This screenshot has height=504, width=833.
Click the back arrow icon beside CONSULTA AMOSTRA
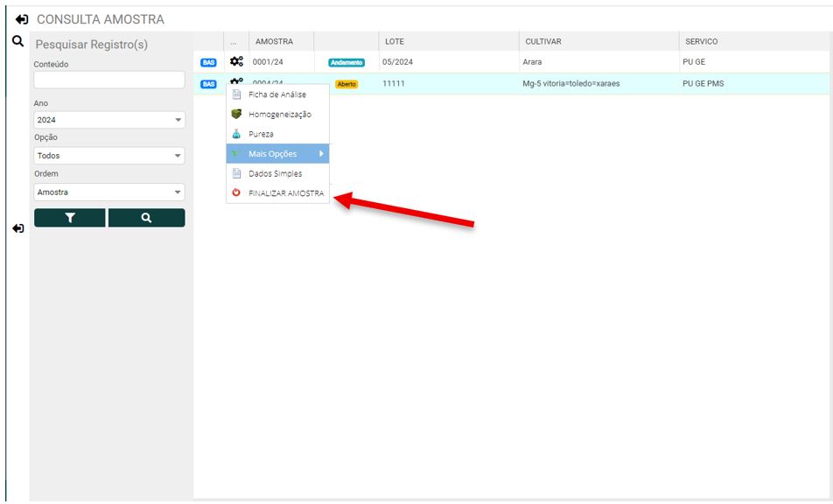pos(22,19)
